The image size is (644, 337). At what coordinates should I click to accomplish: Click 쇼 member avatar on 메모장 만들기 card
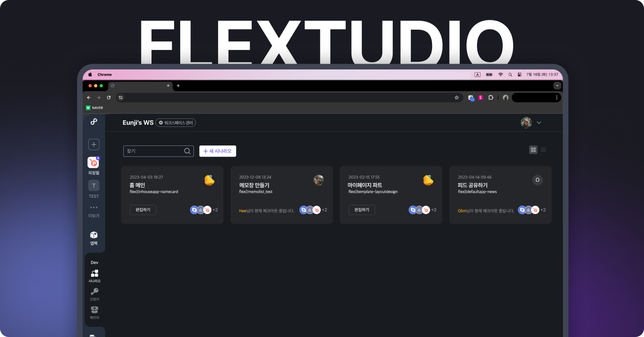(x=310, y=210)
